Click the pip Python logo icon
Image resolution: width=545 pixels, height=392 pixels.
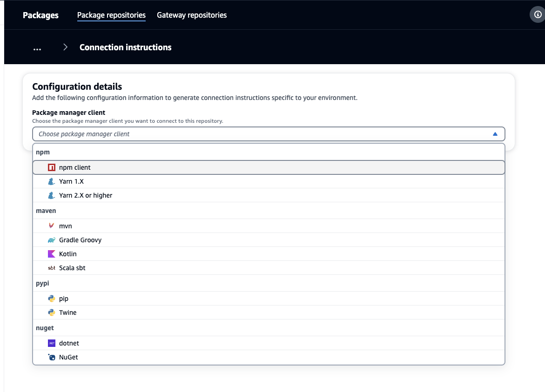(x=52, y=298)
